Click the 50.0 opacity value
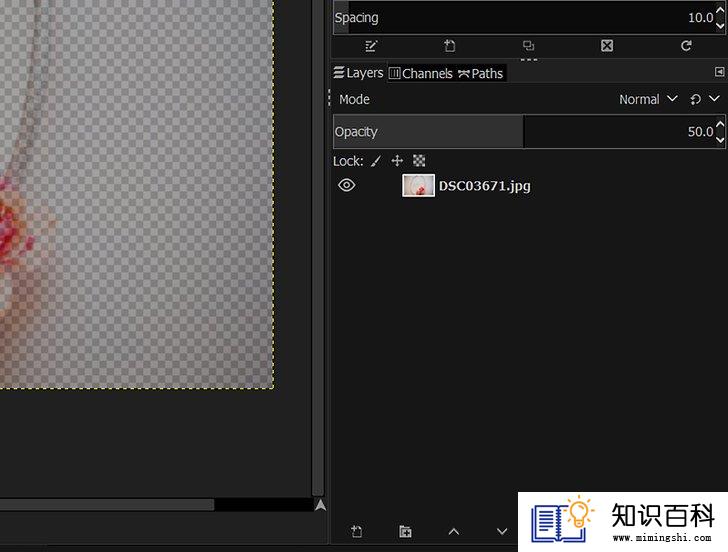 click(700, 132)
